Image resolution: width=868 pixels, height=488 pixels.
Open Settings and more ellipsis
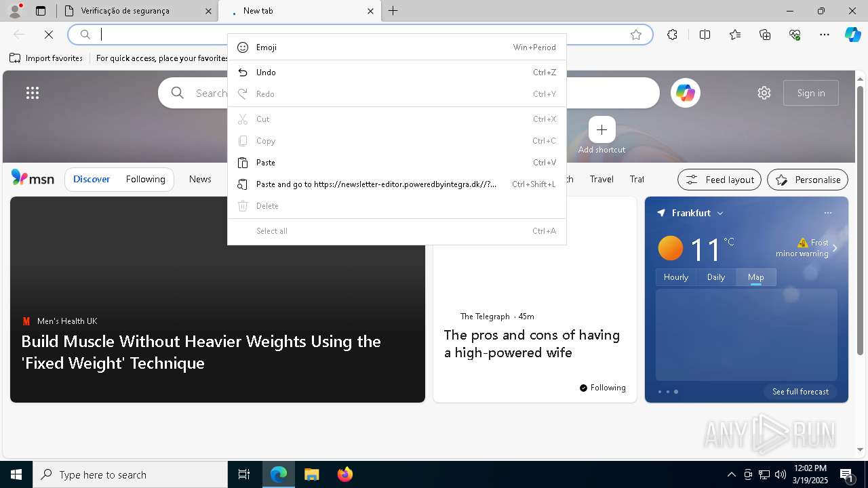(825, 35)
